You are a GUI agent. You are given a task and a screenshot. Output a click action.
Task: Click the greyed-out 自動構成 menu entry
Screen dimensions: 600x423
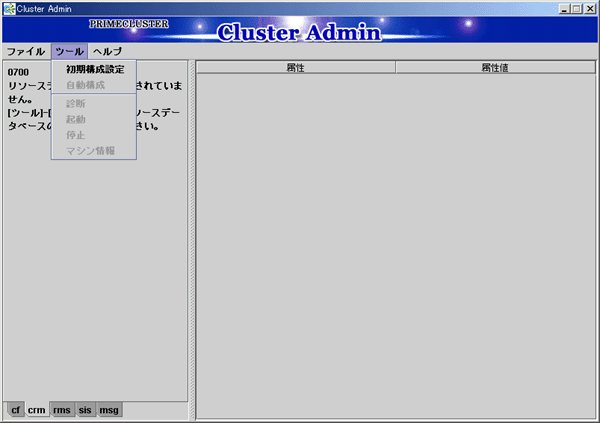tap(94, 85)
